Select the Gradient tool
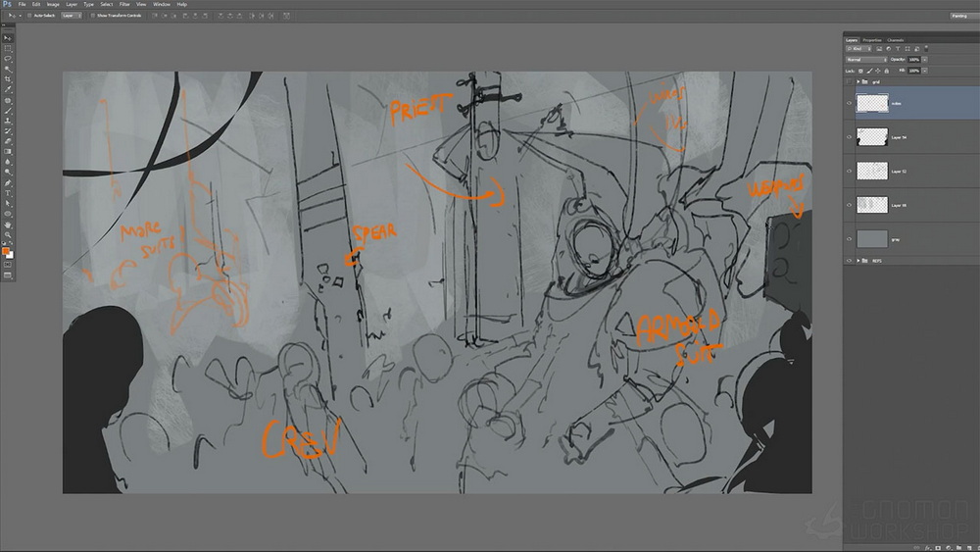This screenshot has height=552, width=980. [x=8, y=152]
